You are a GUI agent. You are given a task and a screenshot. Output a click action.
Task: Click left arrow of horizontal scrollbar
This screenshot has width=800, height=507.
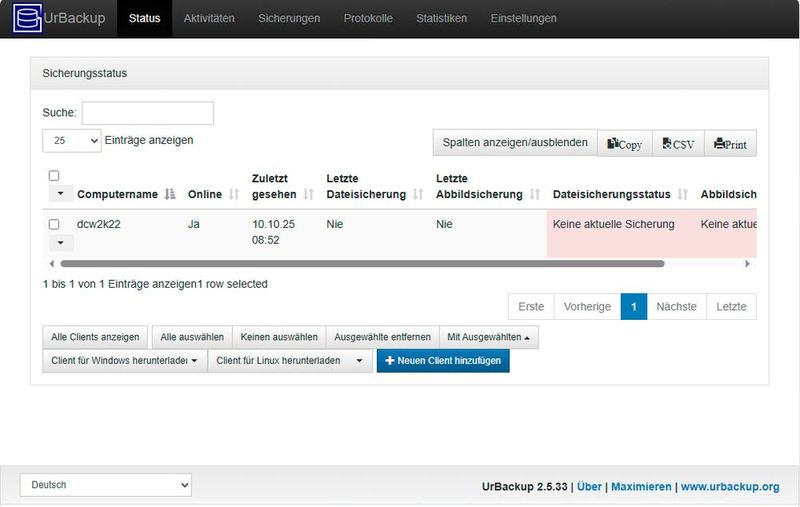click(52, 264)
